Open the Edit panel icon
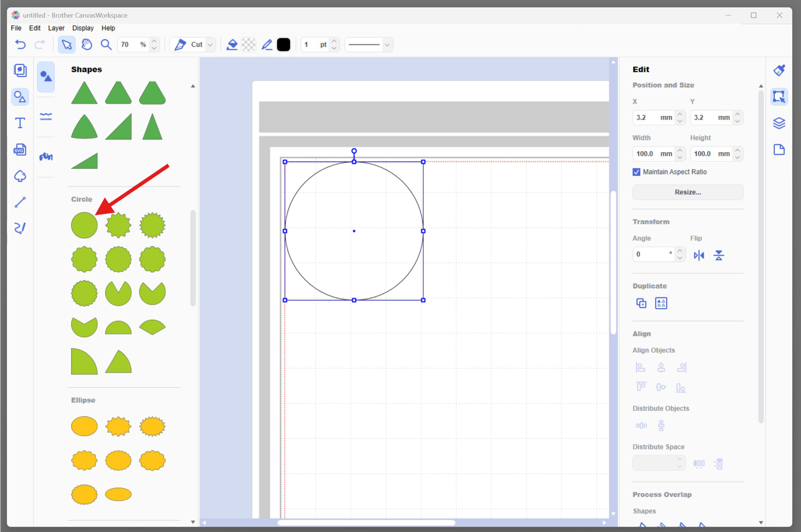Image resolution: width=801 pixels, height=532 pixels. [x=779, y=97]
